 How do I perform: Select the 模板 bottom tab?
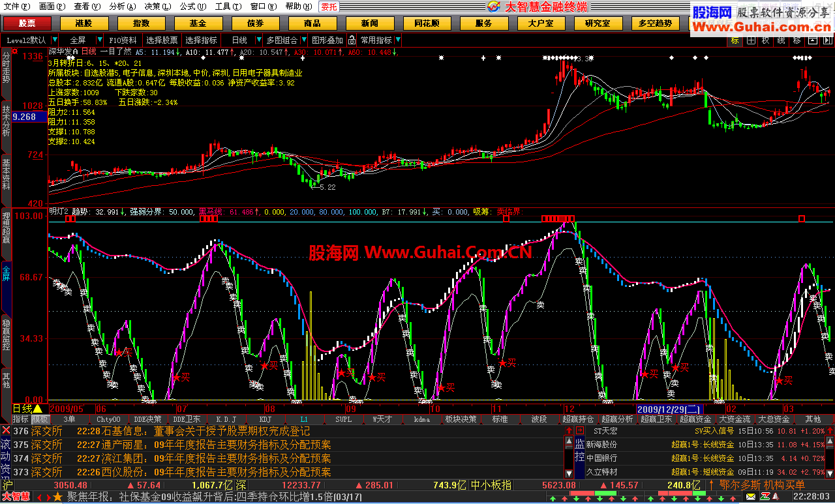[x=40, y=419]
